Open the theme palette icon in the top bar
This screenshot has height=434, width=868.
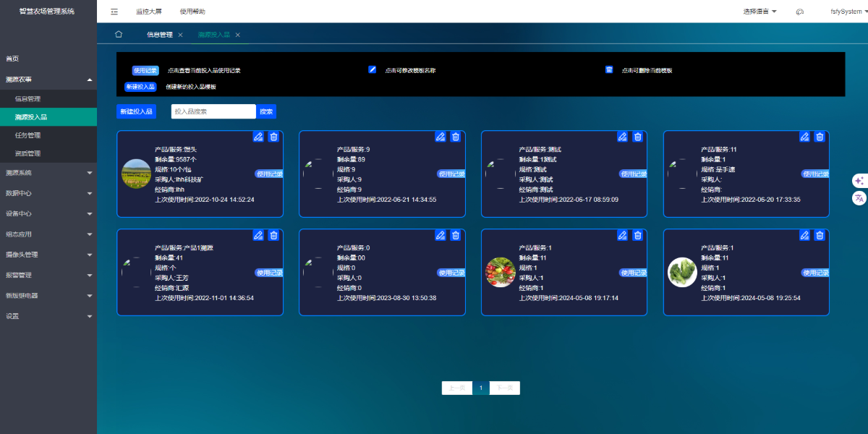pyautogui.click(x=799, y=12)
